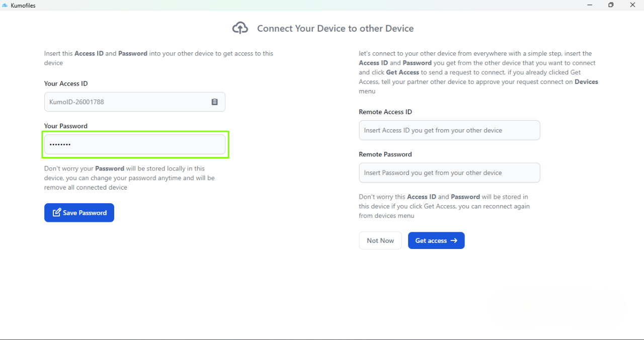Image resolution: width=644 pixels, height=340 pixels.
Task: Click the Kumofiles app icon in title bar
Action: pyautogui.click(x=5, y=6)
